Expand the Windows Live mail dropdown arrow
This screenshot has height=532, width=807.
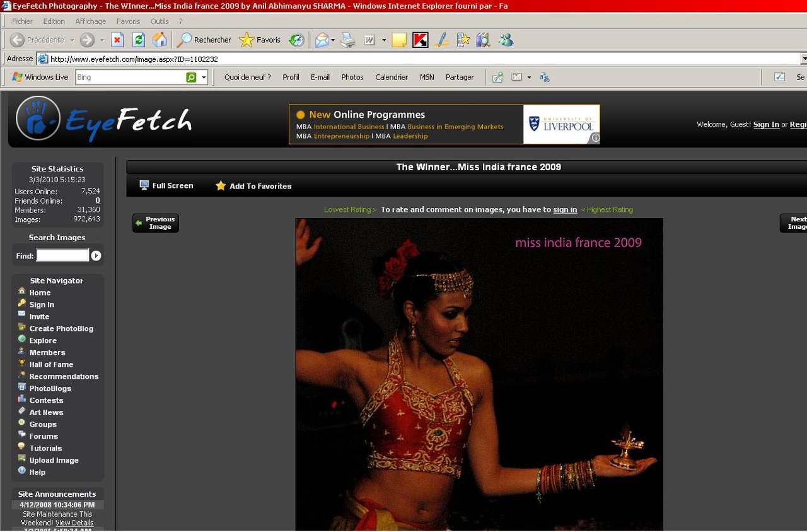pos(529,77)
